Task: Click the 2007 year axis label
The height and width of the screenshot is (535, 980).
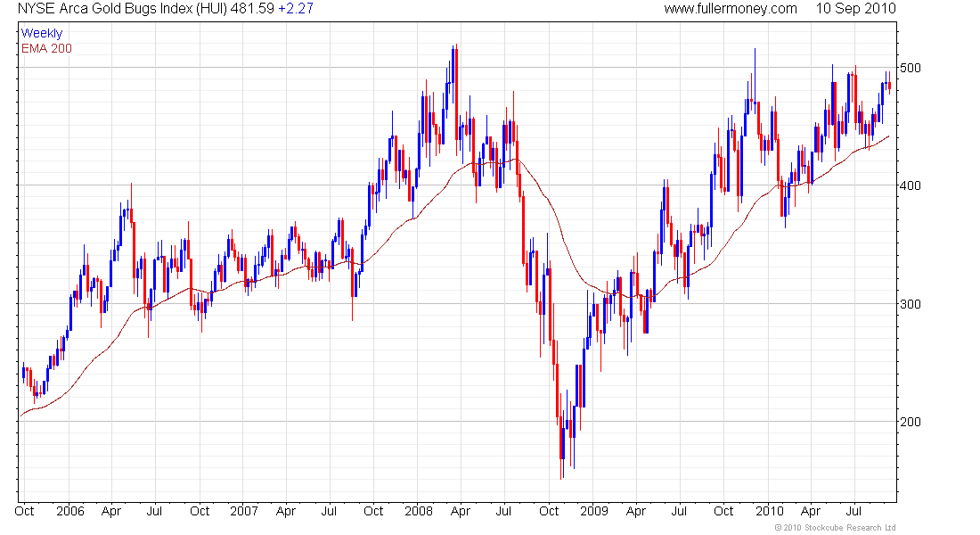Action: tap(244, 511)
